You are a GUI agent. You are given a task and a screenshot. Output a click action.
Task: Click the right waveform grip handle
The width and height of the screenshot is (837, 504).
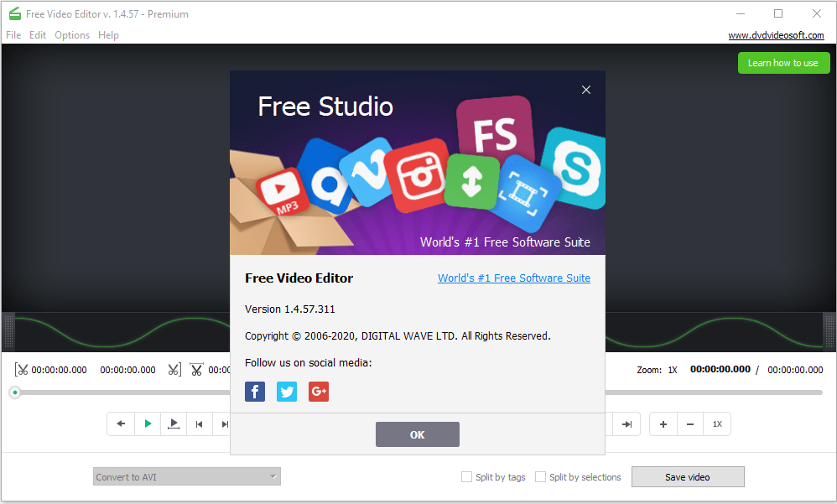click(x=829, y=331)
